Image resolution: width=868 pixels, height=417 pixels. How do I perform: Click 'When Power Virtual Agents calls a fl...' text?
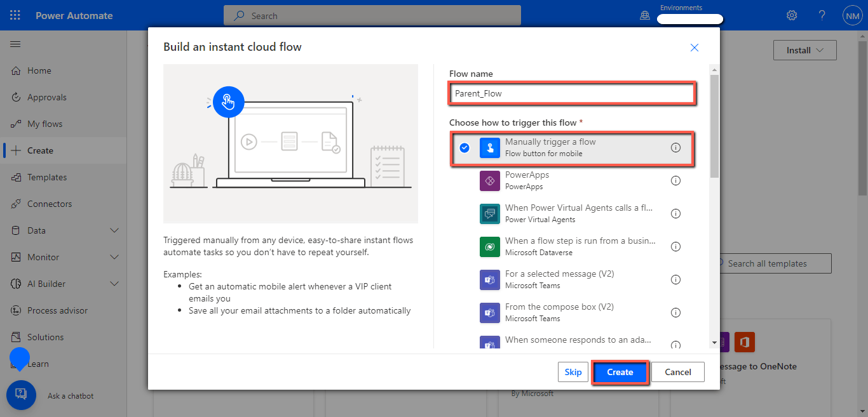pos(579,208)
